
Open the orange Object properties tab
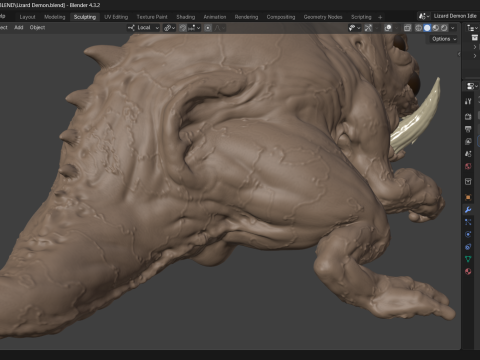click(468, 197)
